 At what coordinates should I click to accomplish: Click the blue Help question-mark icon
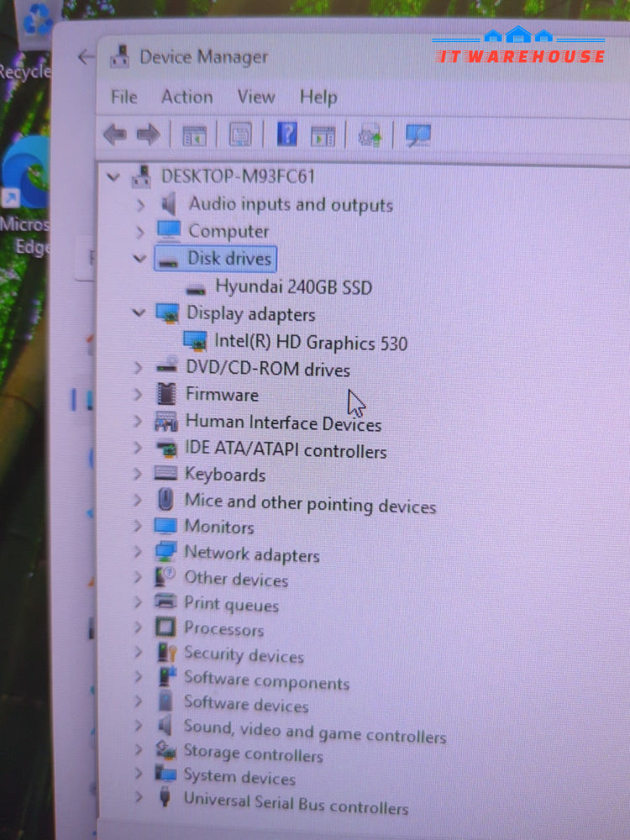click(x=287, y=134)
